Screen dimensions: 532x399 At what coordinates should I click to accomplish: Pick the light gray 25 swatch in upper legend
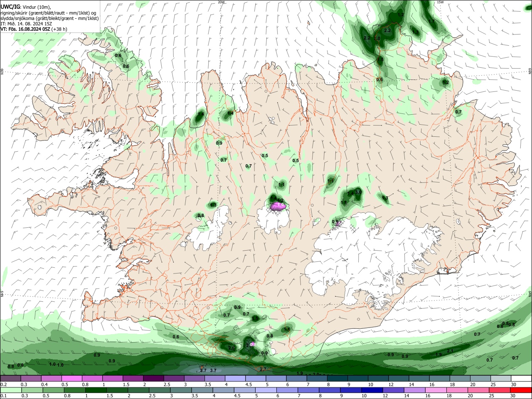[x=501, y=378]
